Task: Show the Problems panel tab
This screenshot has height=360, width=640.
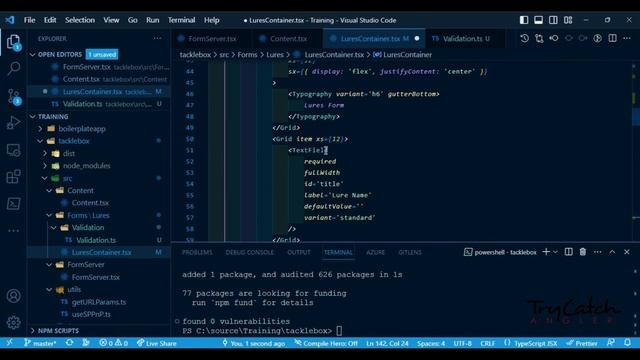Action: [197, 252]
